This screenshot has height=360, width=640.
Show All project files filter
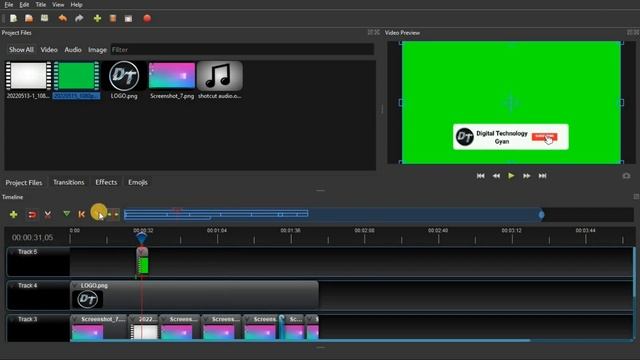(21, 50)
